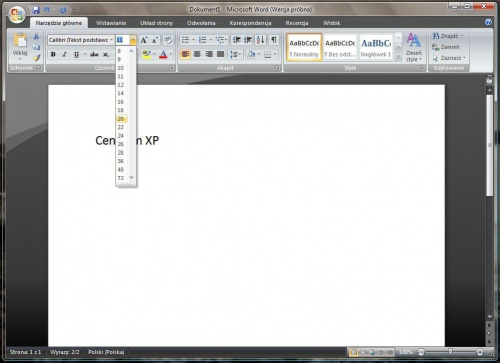Viewport: 500px width, 363px height.
Task: Toggle justify text alignment
Action: tap(220, 54)
